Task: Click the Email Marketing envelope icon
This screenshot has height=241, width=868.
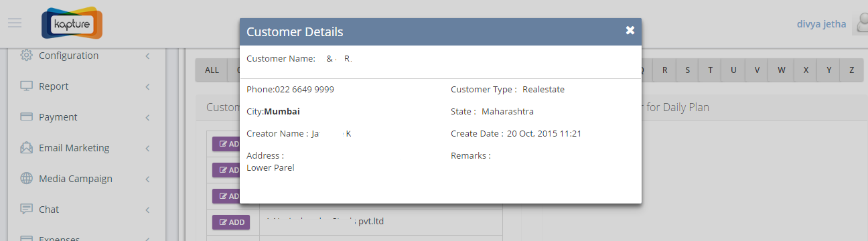Action: coord(27,148)
